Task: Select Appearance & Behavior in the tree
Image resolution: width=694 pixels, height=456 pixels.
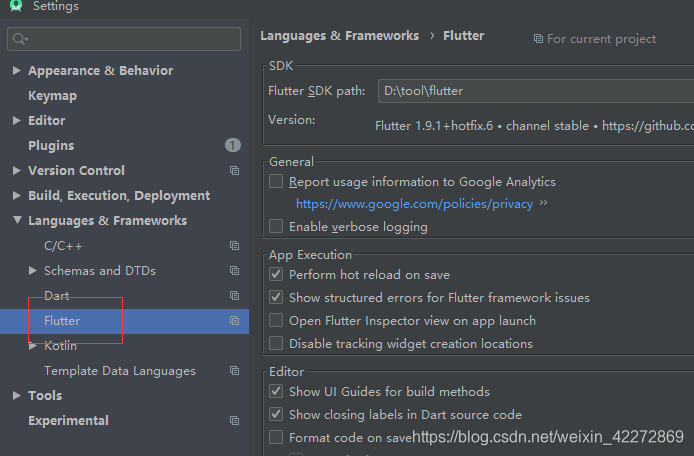Action: point(101,71)
